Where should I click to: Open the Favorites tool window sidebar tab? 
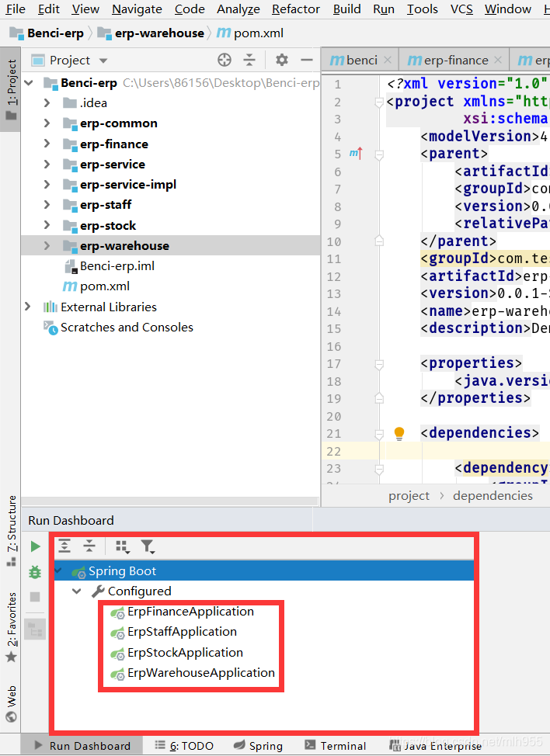pos(12,627)
